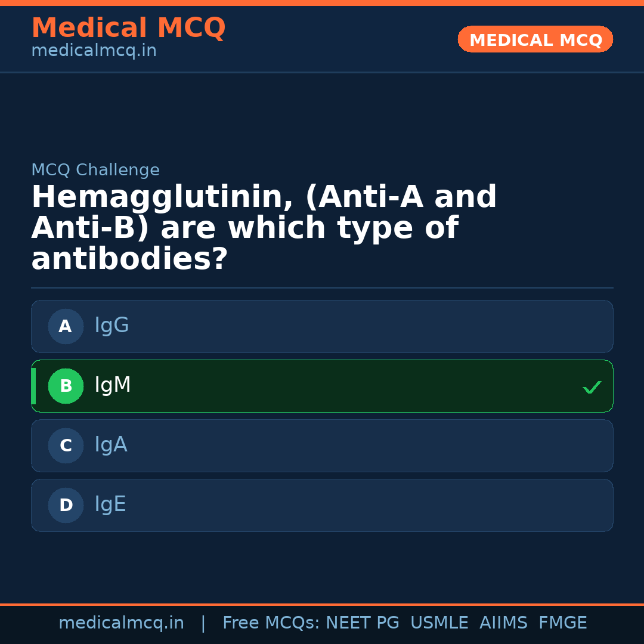
Task: Click the orange MEDICAL MCQ pill badge
Action: pos(535,39)
